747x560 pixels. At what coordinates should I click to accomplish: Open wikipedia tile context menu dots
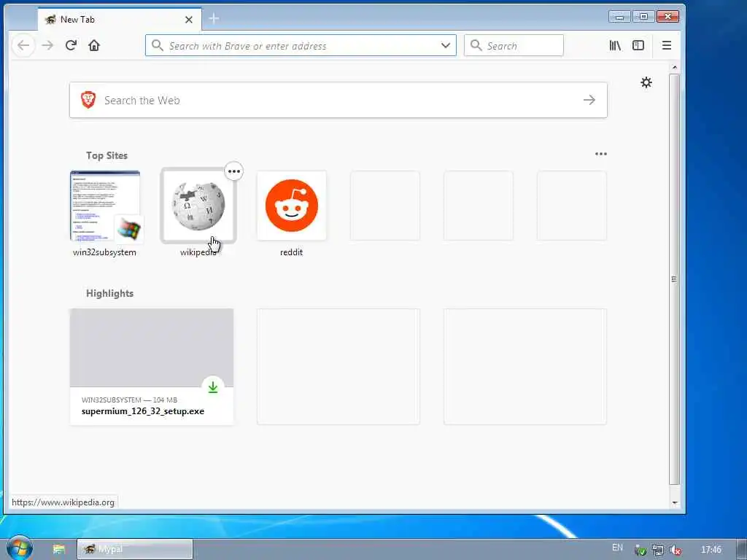[234, 171]
